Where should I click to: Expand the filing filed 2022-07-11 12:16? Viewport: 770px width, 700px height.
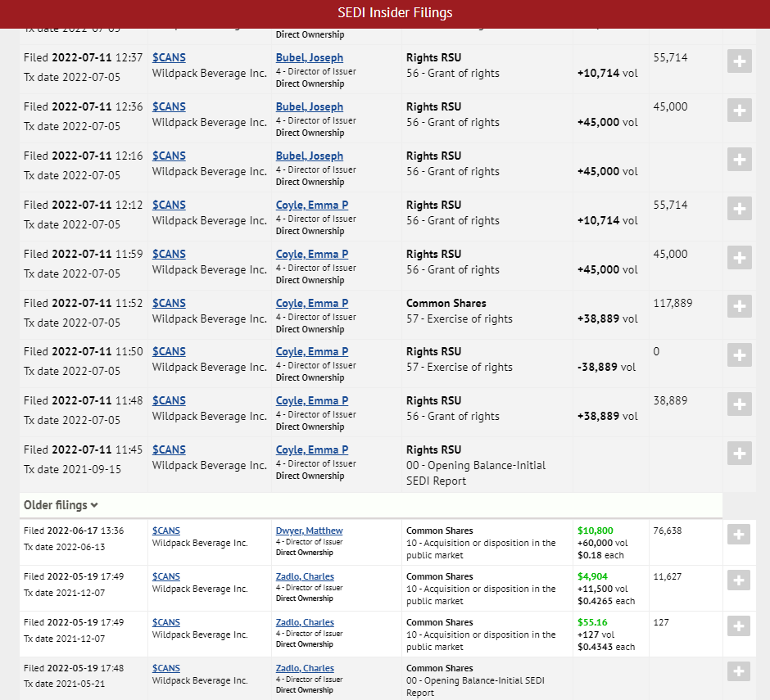pos(739,160)
